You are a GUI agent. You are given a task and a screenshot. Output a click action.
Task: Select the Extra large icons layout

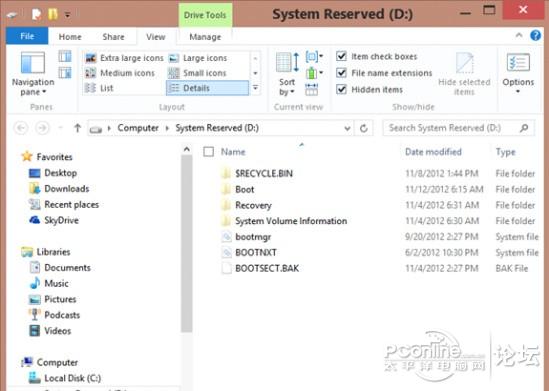click(124, 58)
